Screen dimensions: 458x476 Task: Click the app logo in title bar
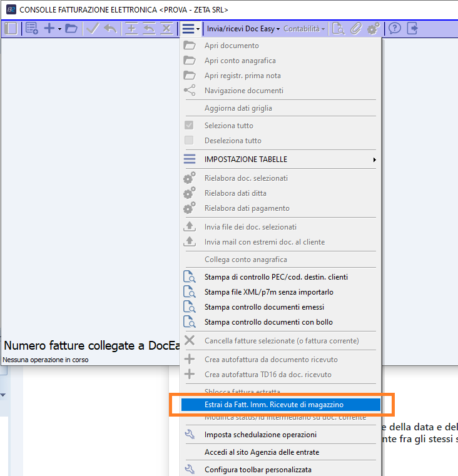11,9
